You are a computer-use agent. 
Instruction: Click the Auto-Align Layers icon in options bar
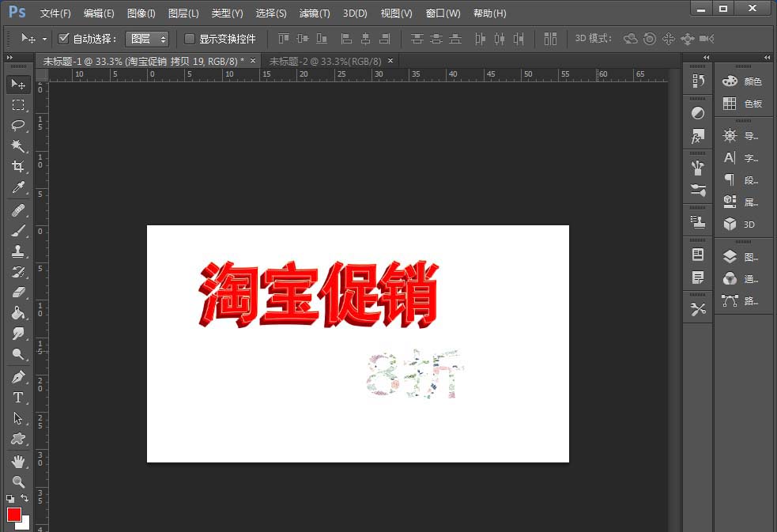point(550,39)
